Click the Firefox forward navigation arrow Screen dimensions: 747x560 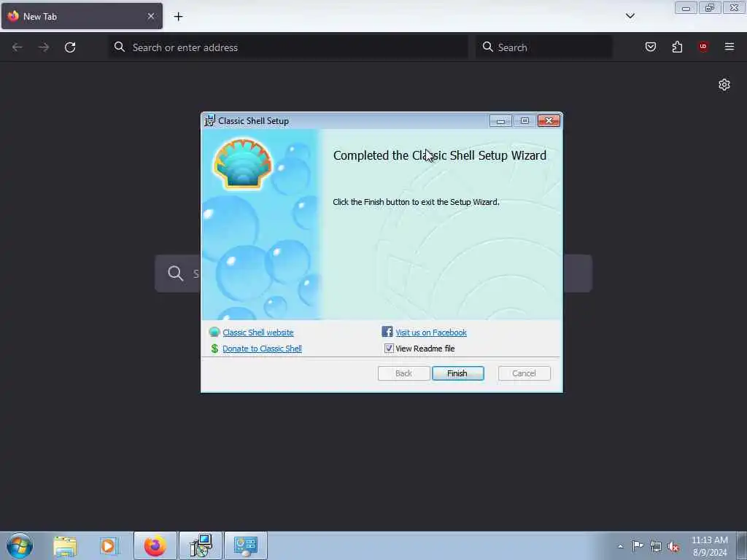(x=44, y=47)
